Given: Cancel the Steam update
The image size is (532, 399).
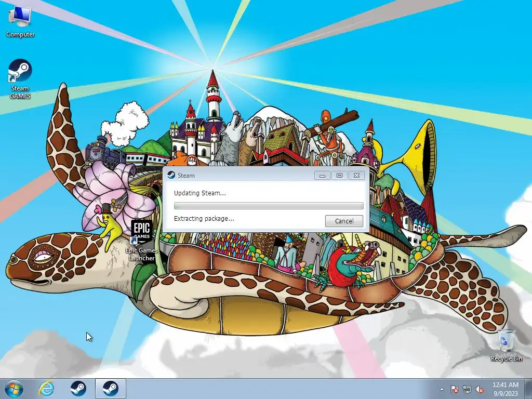Looking at the screenshot, I should click(344, 221).
